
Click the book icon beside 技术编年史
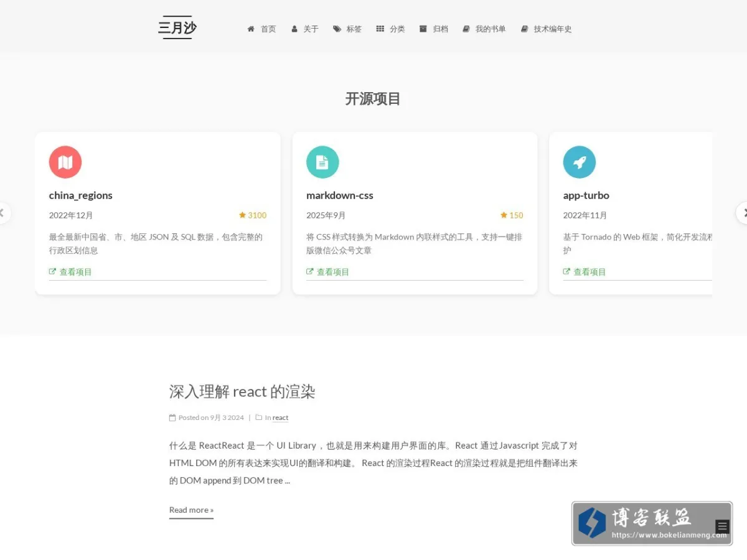pos(525,29)
